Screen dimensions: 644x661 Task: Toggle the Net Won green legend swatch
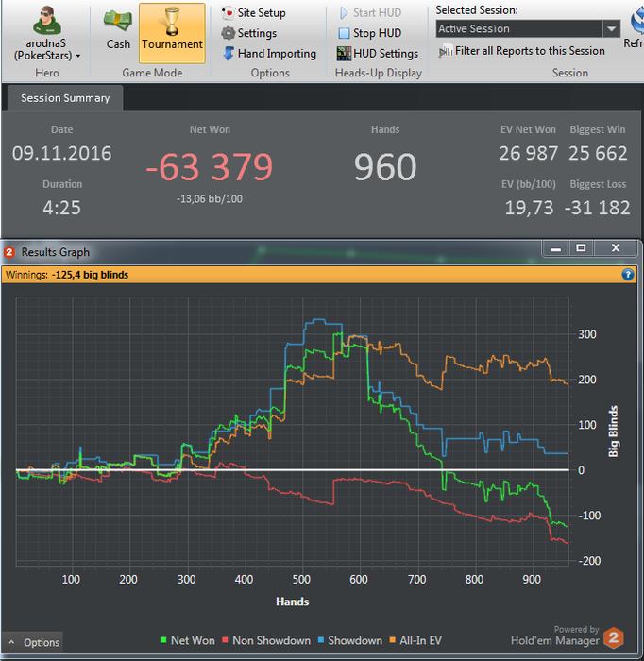(163, 640)
